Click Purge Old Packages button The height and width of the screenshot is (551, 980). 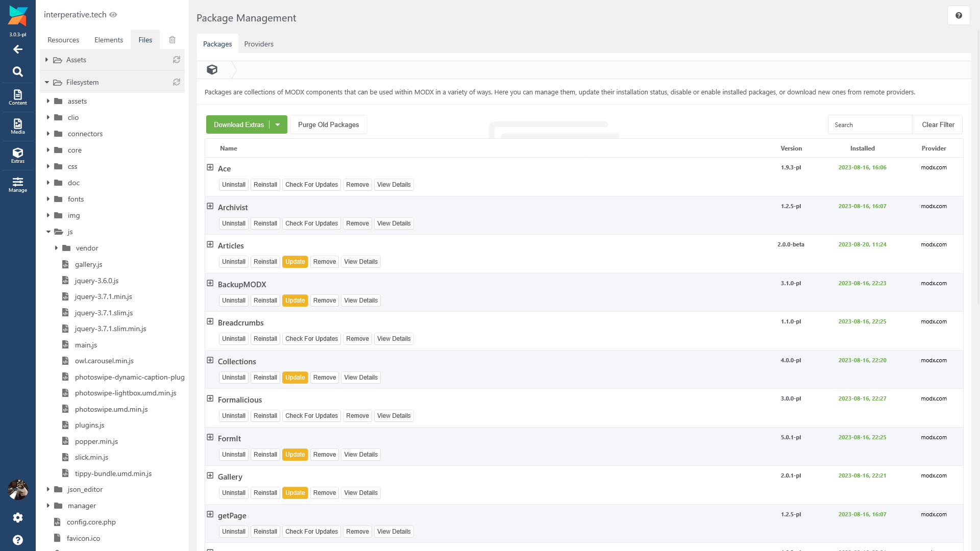[x=329, y=124]
